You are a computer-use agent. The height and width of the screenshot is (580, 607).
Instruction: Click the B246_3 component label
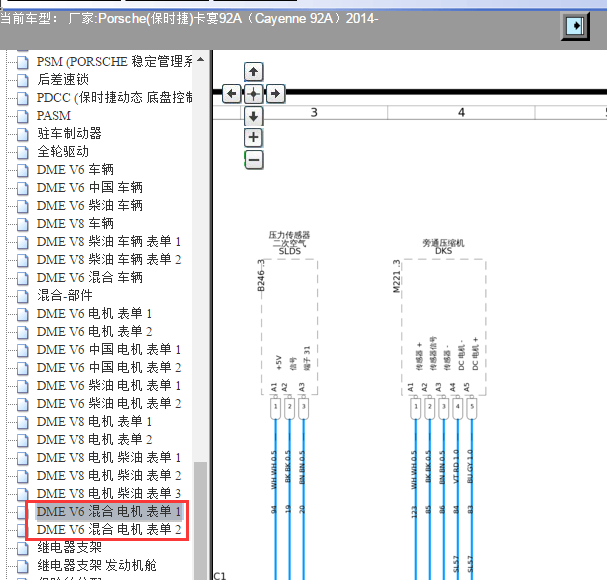point(261,276)
